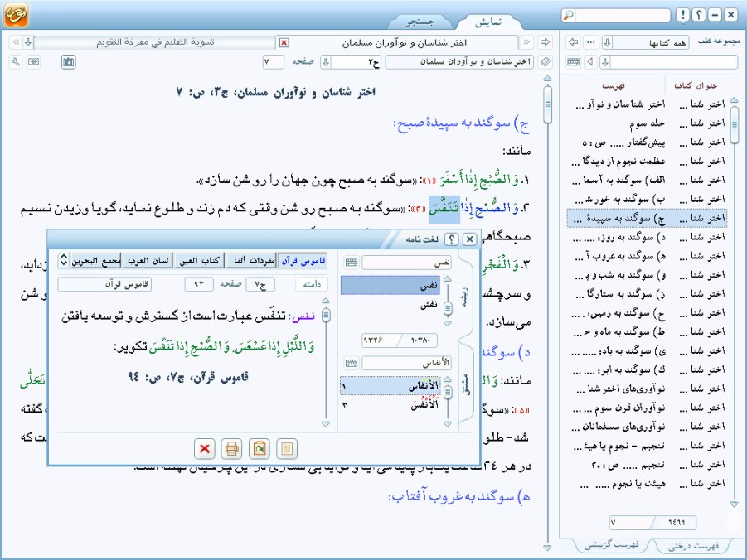The image size is (747, 560).
Task: Print the dictionary entry with the printer icon
Action: [232, 448]
